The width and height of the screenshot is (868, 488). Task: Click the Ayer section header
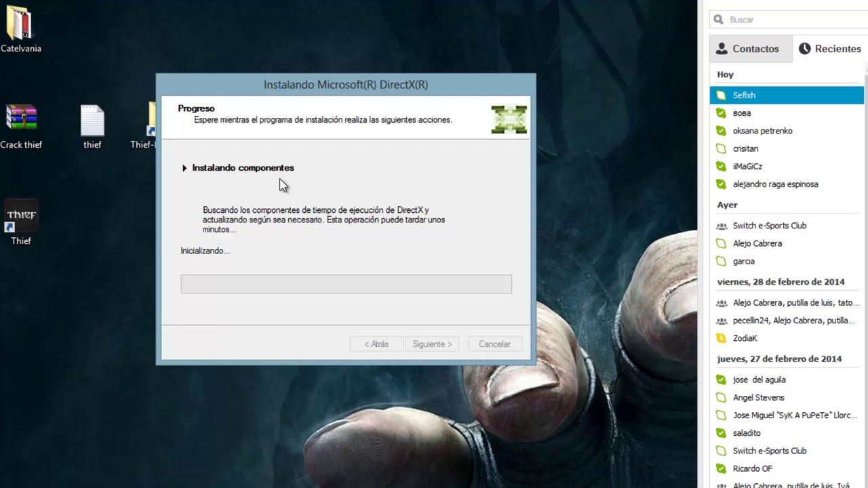[x=727, y=205]
